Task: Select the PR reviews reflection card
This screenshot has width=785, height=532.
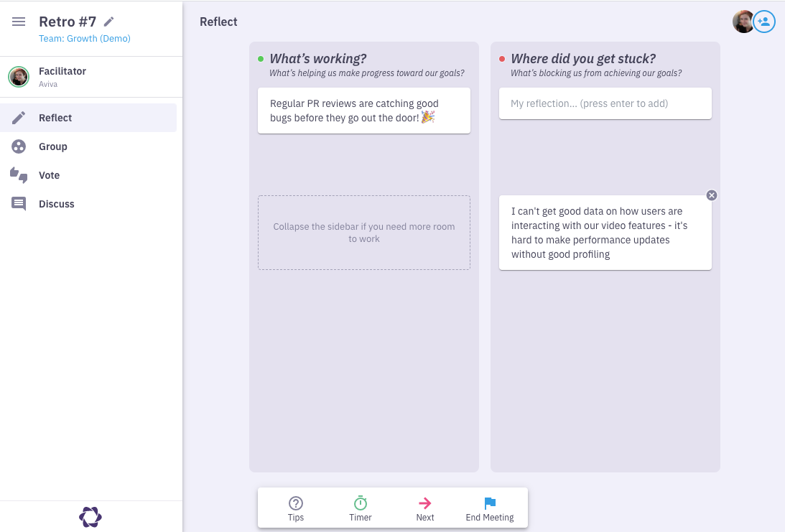Action: (x=363, y=111)
